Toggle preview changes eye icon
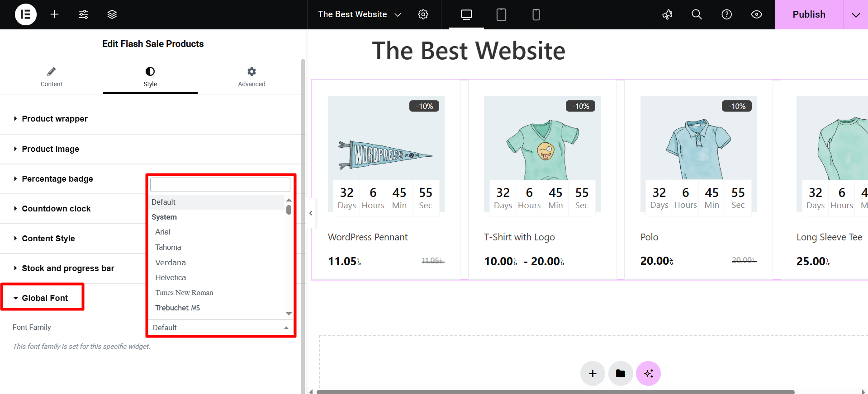The height and width of the screenshot is (394, 868). pyautogui.click(x=756, y=14)
